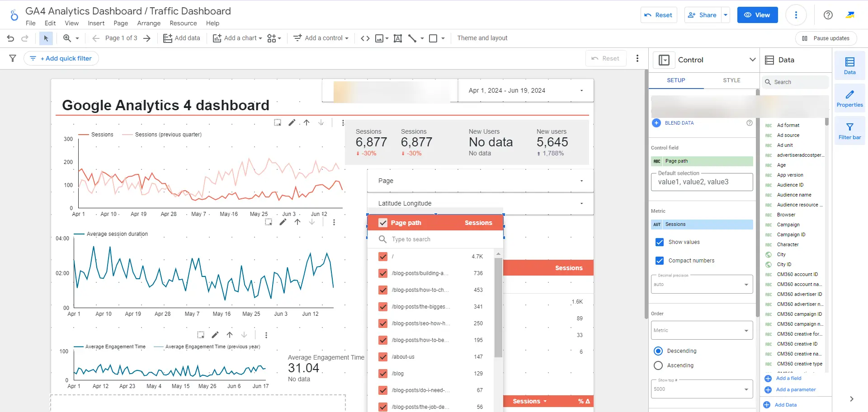Open the Resource menu
868x412 pixels.
tap(183, 23)
